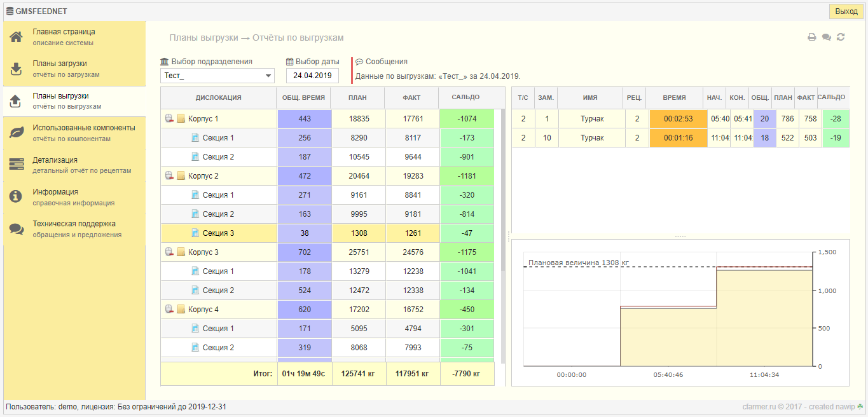Click the print icon in header
The width and height of the screenshot is (868, 417).
[x=812, y=38]
